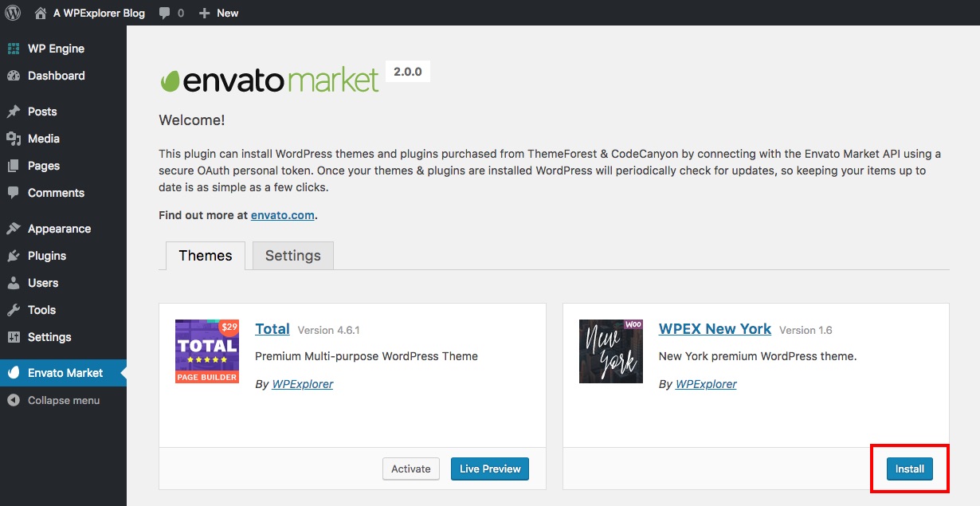Click the WordPress logo icon
This screenshot has width=980, height=506.
[13, 13]
